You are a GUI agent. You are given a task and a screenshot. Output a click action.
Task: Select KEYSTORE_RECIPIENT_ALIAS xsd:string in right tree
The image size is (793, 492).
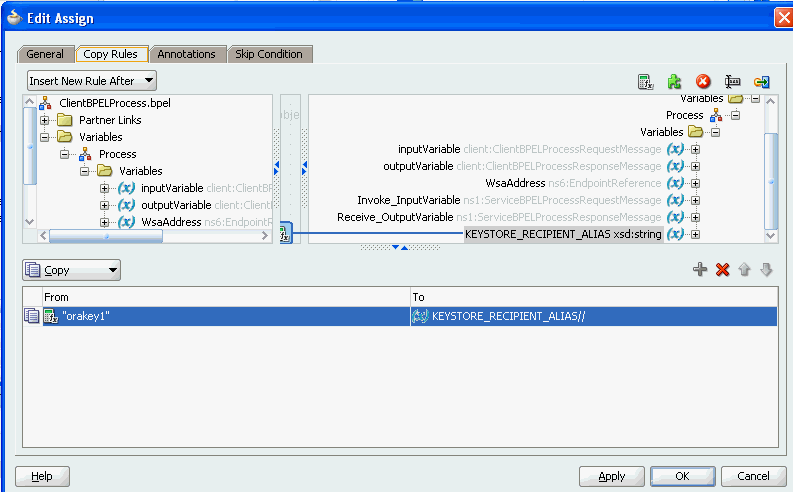tap(563, 234)
